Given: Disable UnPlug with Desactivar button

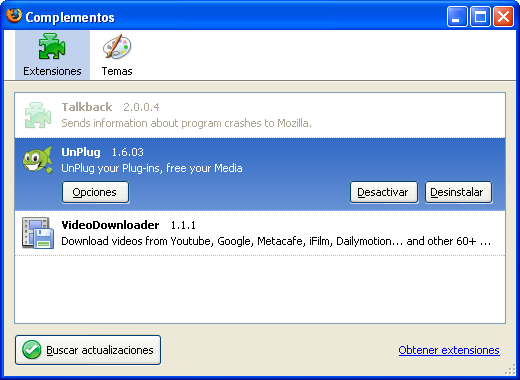Looking at the screenshot, I should coord(384,192).
